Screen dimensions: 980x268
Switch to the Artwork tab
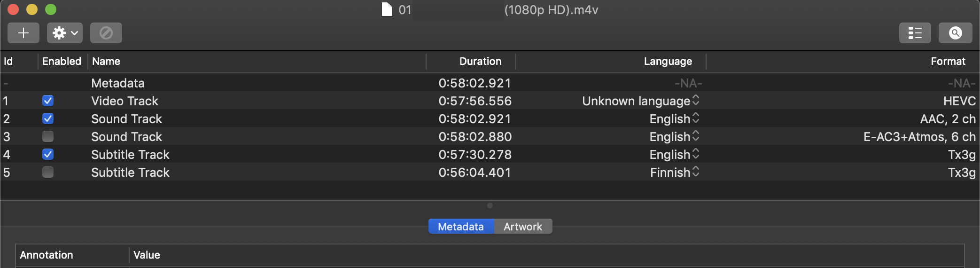(523, 227)
